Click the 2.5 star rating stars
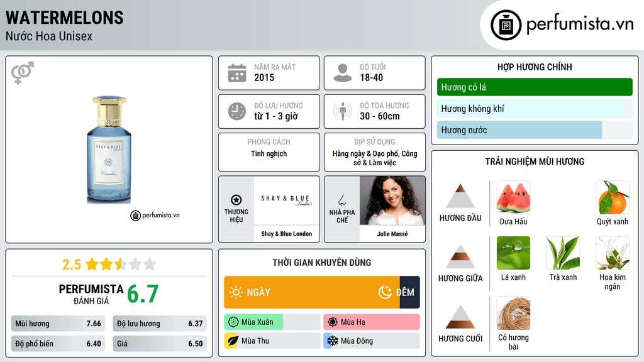 click(x=121, y=264)
